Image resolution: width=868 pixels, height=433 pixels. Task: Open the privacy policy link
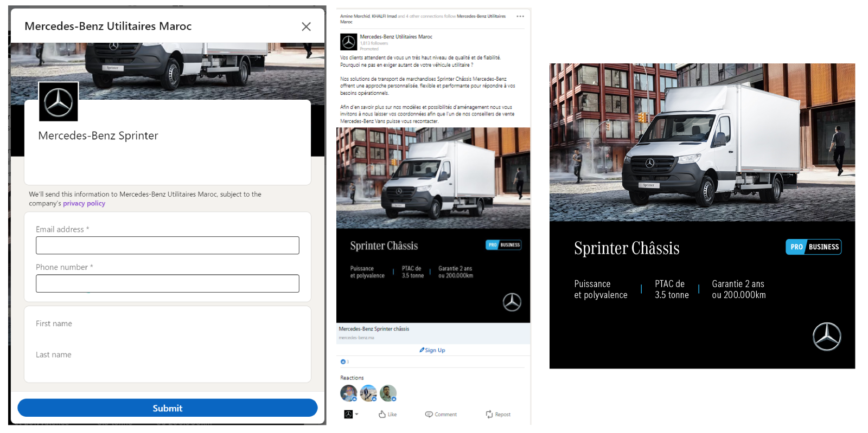click(x=84, y=203)
